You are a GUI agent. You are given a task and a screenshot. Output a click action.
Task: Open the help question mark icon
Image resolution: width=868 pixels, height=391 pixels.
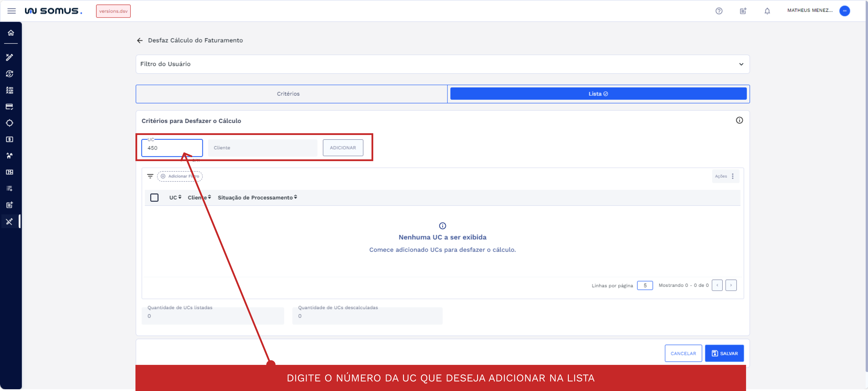(x=719, y=11)
